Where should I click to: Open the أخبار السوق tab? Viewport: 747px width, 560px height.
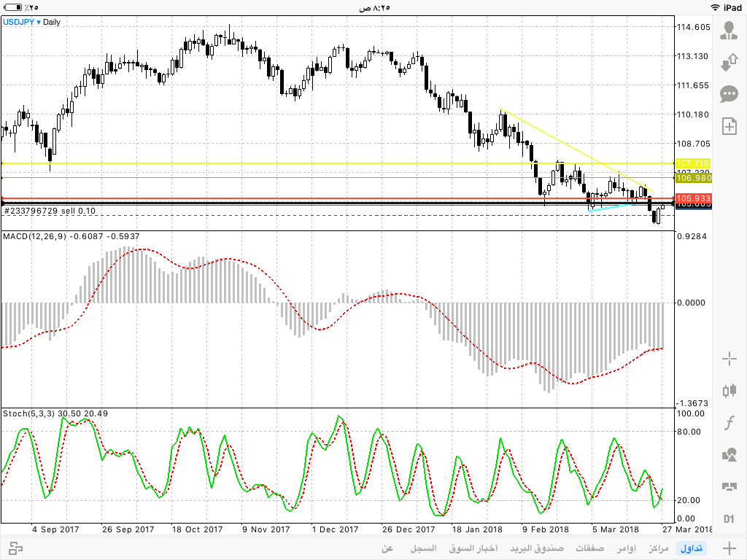(473, 548)
